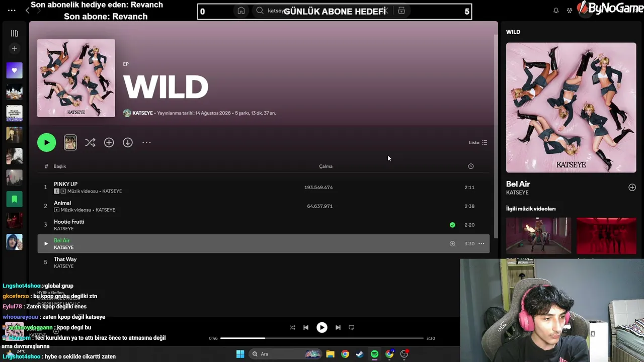
Task: Open the KATSEYE artist link in Now Playing panel
Action: [x=517, y=193]
